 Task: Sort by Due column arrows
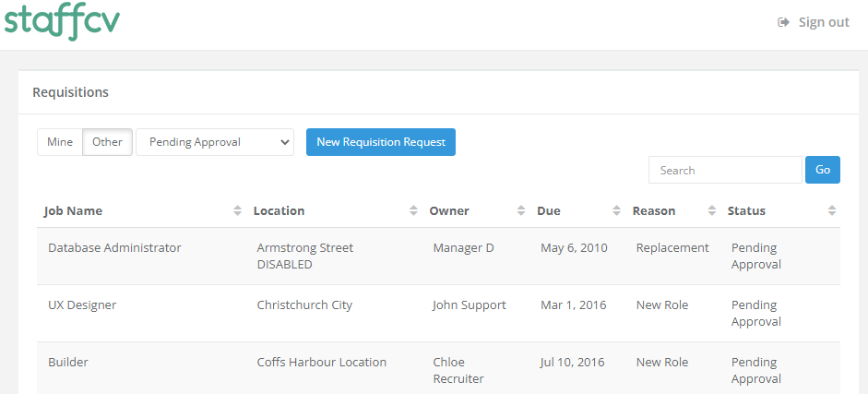(x=617, y=210)
